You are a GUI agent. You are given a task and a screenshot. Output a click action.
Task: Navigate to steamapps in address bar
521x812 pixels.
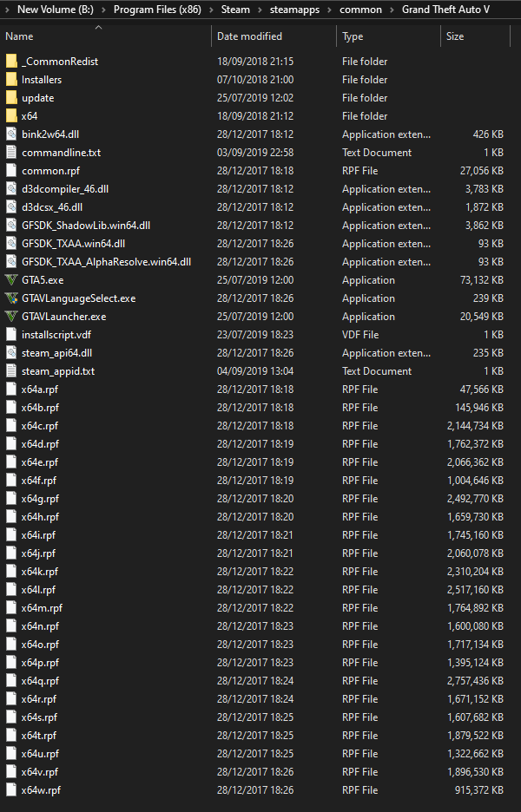tap(294, 10)
